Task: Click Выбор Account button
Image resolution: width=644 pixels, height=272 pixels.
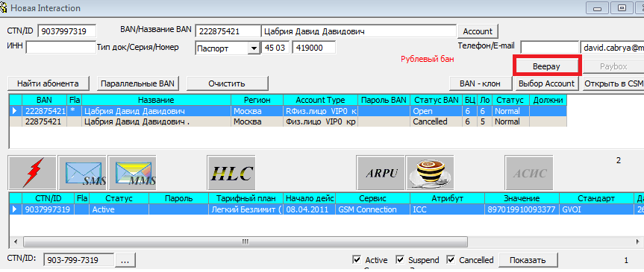Action: tap(546, 83)
